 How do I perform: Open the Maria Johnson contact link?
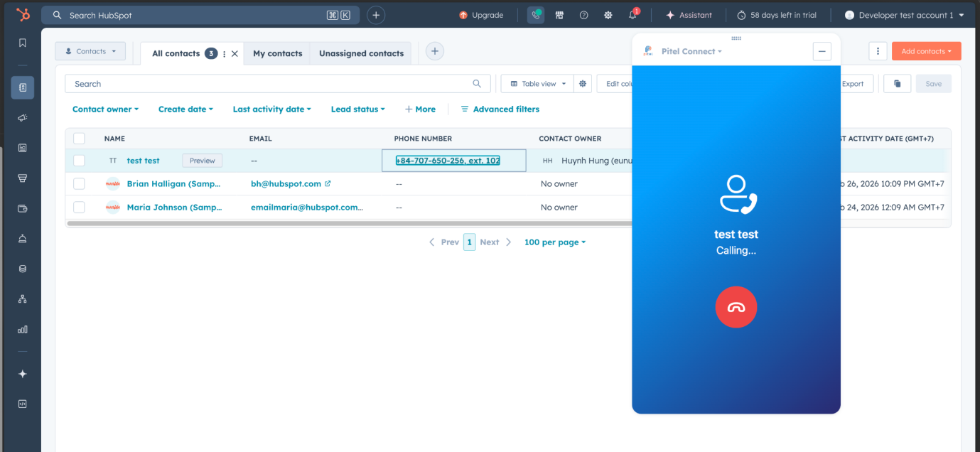coord(174,207)
